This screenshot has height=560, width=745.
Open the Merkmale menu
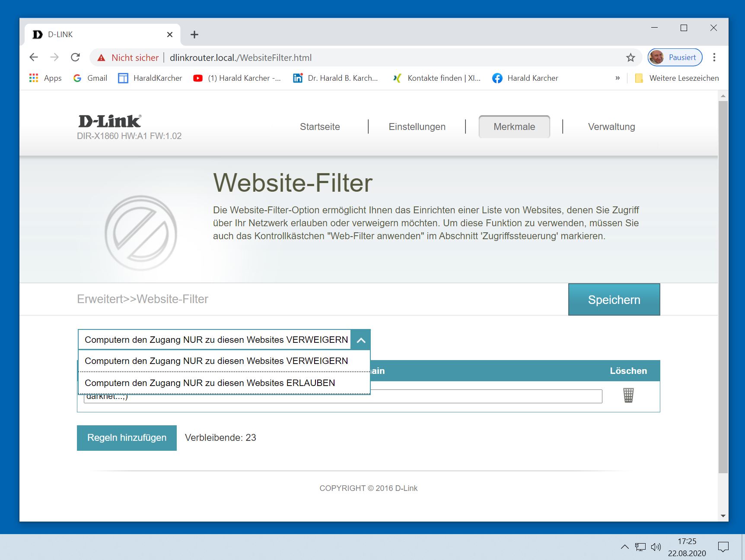(x=514, y=127)
